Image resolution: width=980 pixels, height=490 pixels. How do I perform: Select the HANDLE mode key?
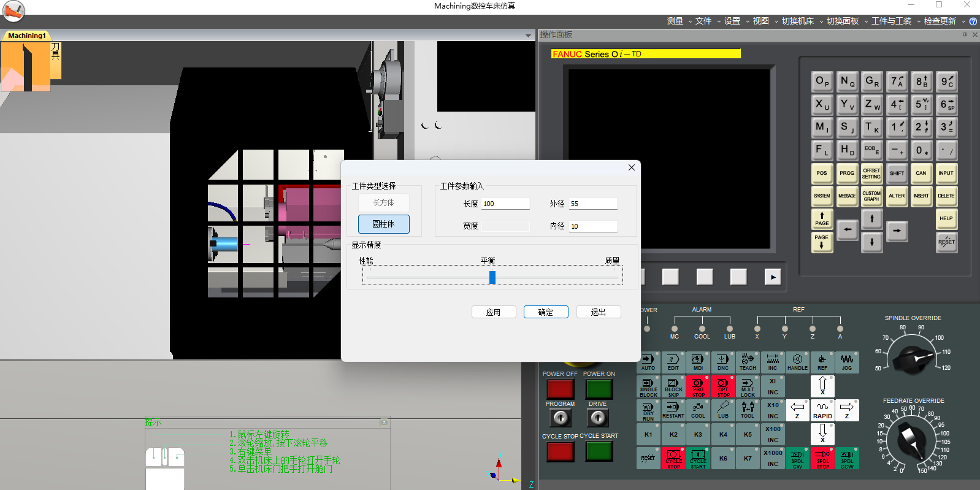797,362
